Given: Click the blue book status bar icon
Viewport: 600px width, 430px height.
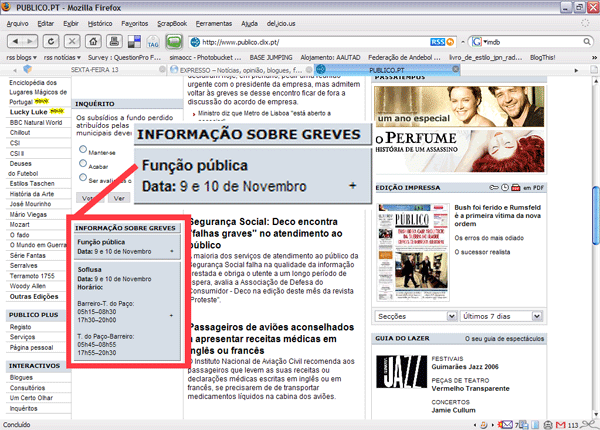Looking at the screenshot, I should pos(535,425).
